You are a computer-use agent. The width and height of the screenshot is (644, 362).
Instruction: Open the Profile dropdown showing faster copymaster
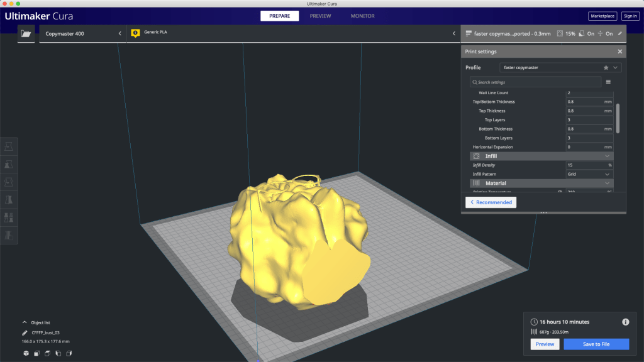point(560,67)
